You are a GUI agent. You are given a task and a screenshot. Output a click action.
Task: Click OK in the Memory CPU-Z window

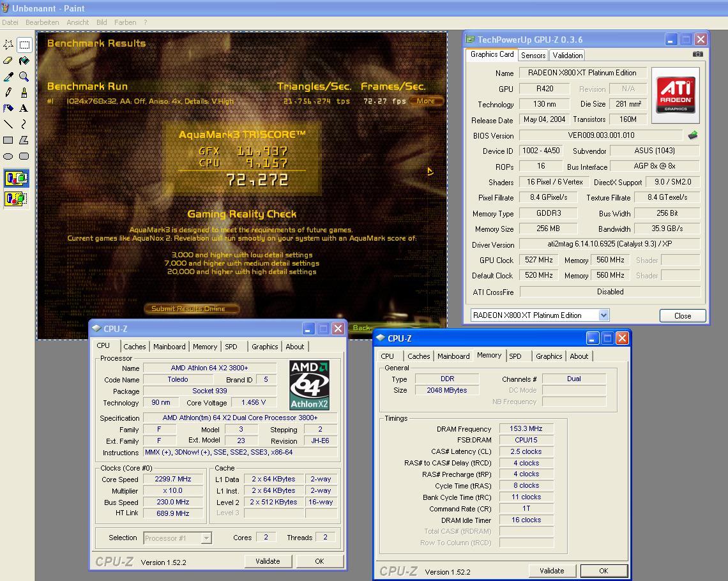pos(603,571)
